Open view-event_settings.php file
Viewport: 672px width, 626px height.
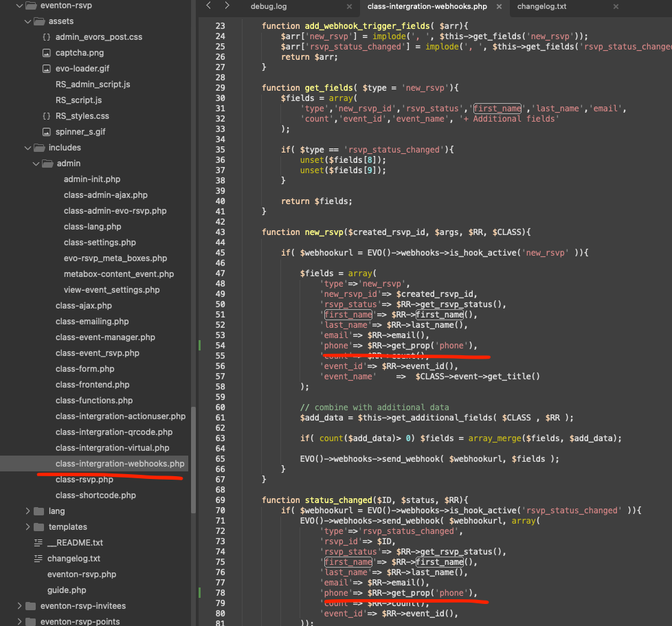tap(111, 290)
